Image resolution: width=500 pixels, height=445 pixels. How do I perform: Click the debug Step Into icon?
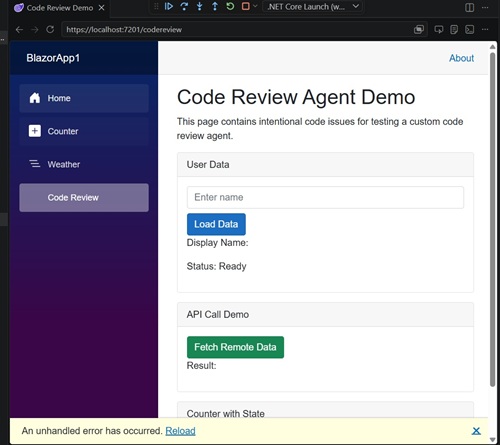click(199, 6)
